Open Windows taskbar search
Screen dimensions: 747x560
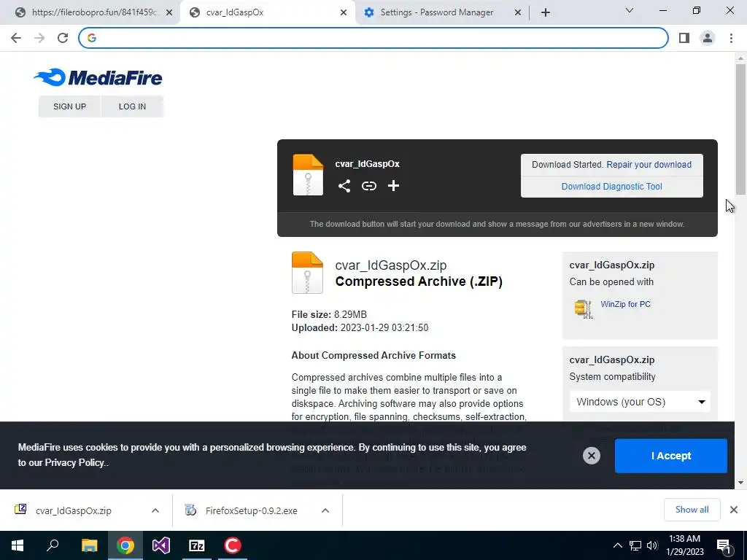pos(53,545)
